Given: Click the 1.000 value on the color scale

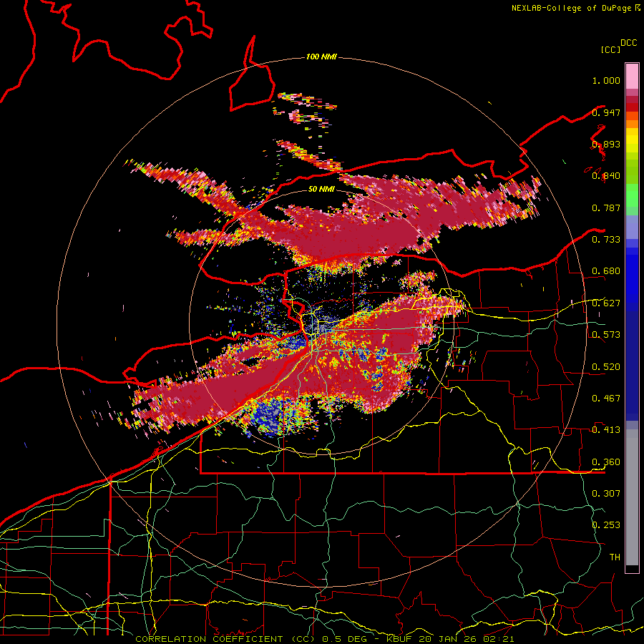Looking at the screenshot, I should pos(606,80).
